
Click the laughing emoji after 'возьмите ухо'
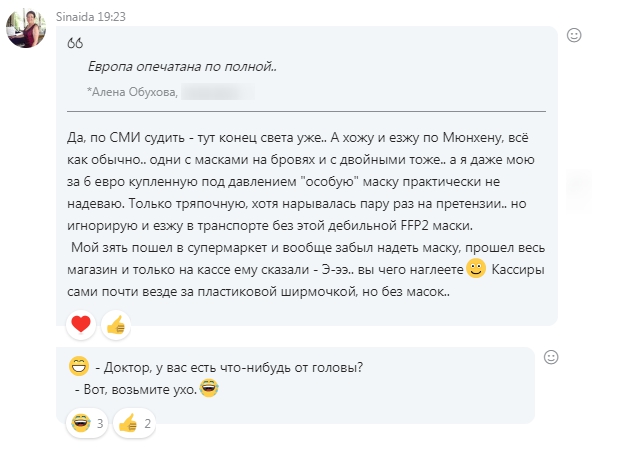click(209, 388)
